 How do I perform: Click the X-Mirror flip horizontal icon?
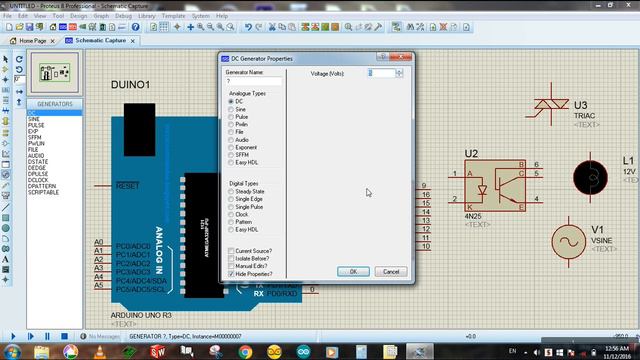(19, 92)
